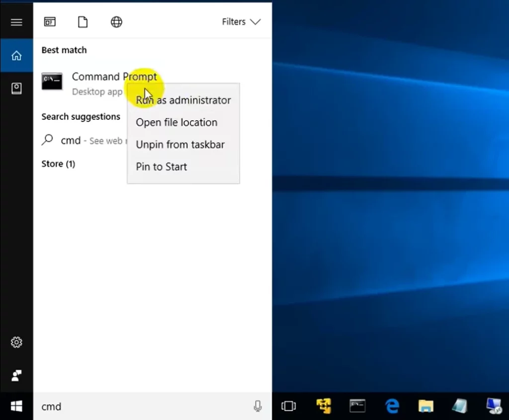The image size is (509, 420).
Task: Open Command Prompt from the taskbar
Action: (x=357, y=406)
